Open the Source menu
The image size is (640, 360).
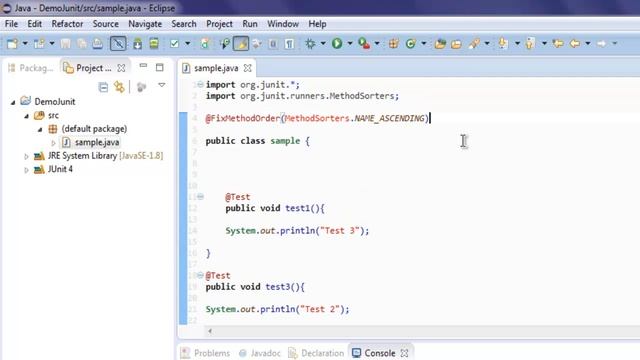pyautogui.click(x=105, y=24)
